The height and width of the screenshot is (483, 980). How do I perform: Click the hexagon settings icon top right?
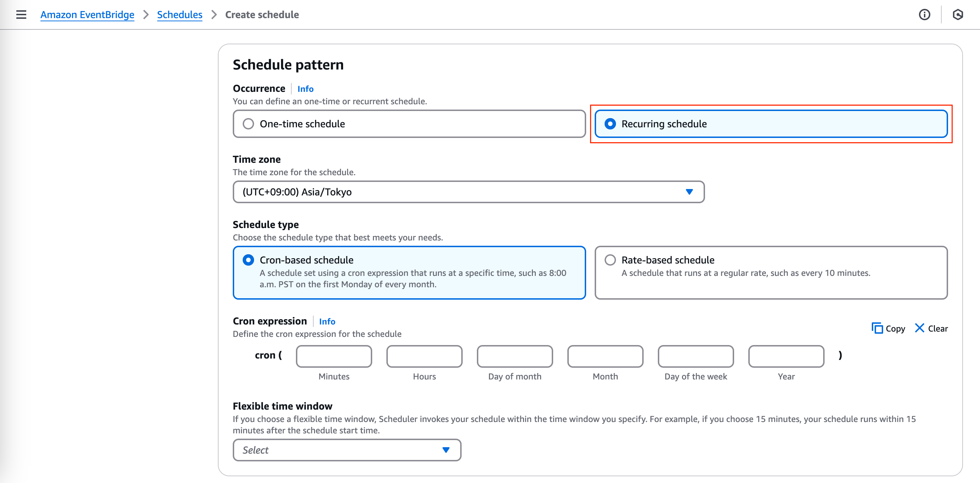[958, 15]
